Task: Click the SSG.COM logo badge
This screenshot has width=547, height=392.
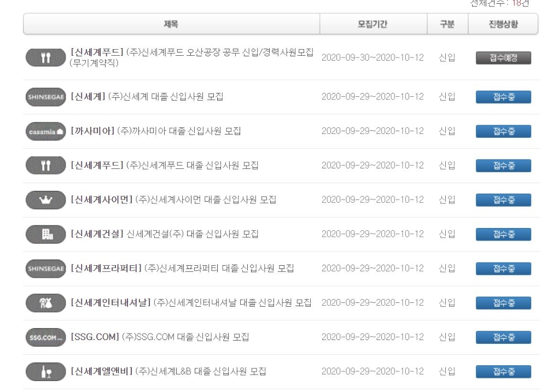Action: pyautogui.click(x=46, y=337)
